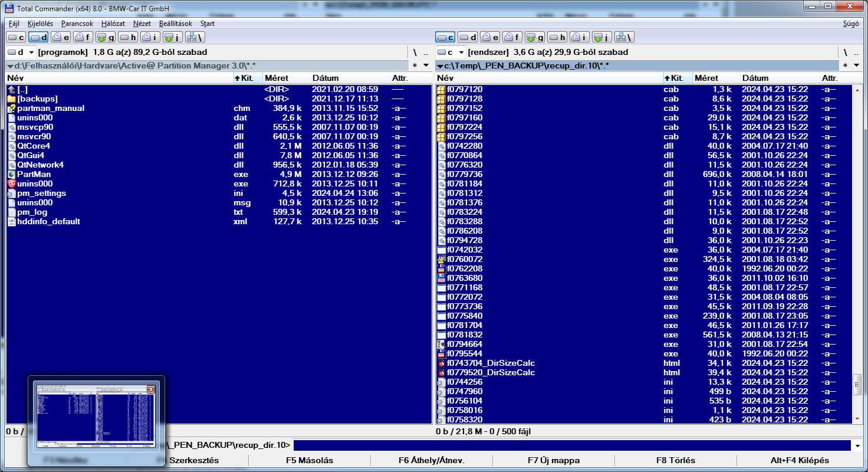Screen dimensions: 868x472
Task: Click F4 Szerkesztés button
Action: pyautogui.click(x=188, y=460)
